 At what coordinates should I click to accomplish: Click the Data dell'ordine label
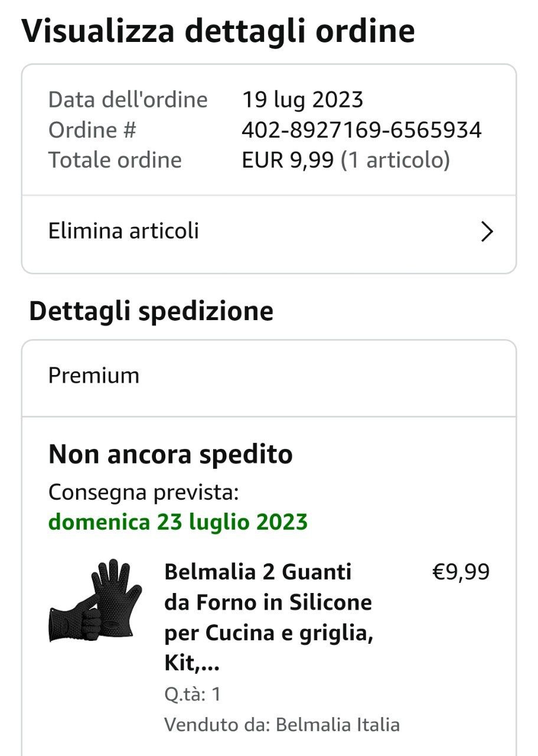(128, 100)
